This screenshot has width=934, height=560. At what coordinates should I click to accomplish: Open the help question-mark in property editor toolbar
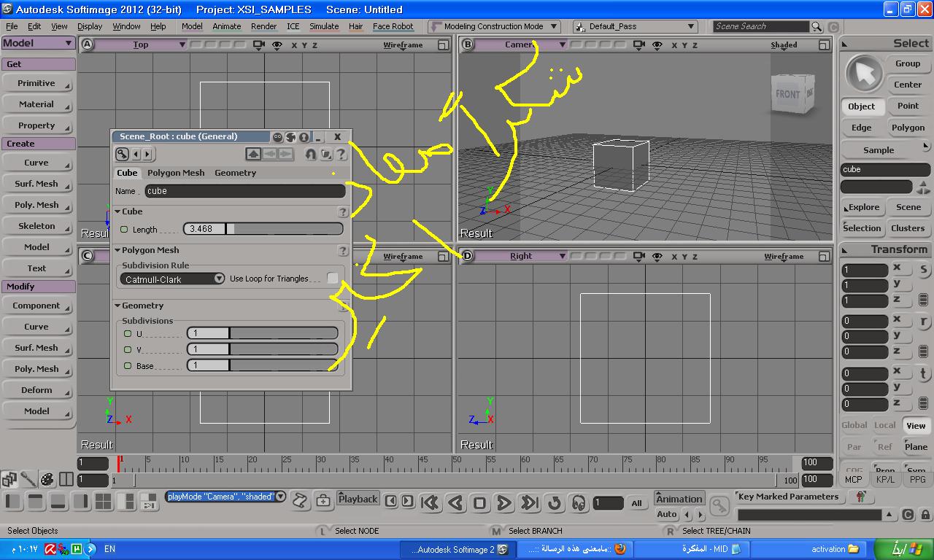pyautogui.click(x=341, y=154)
